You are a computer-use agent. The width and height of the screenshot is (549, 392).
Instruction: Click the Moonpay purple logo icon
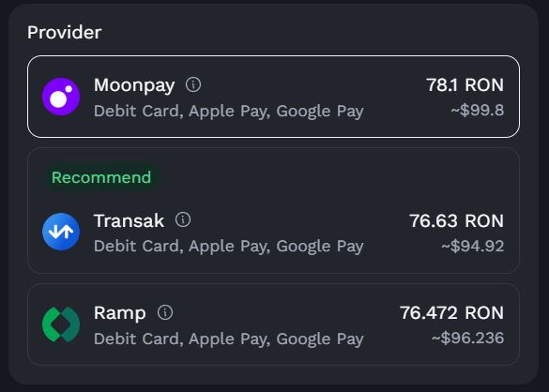(x=61, y=97)
